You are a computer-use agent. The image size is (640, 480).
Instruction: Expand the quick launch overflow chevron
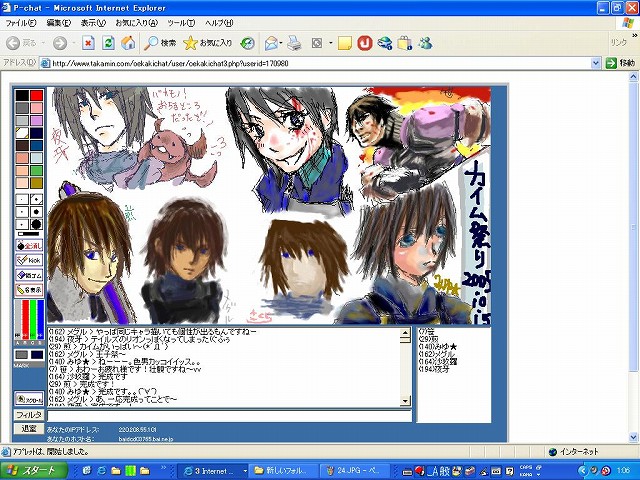[x=163, y=467]
